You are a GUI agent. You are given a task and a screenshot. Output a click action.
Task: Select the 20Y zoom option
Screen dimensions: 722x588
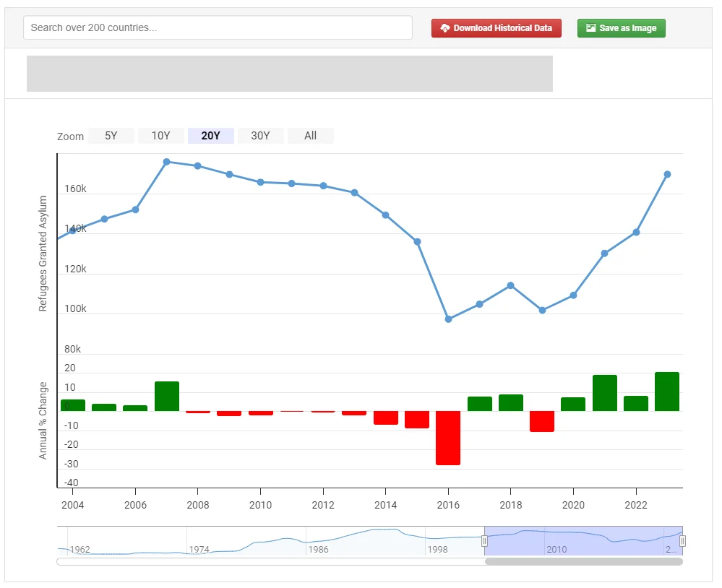tap(210, 136)
